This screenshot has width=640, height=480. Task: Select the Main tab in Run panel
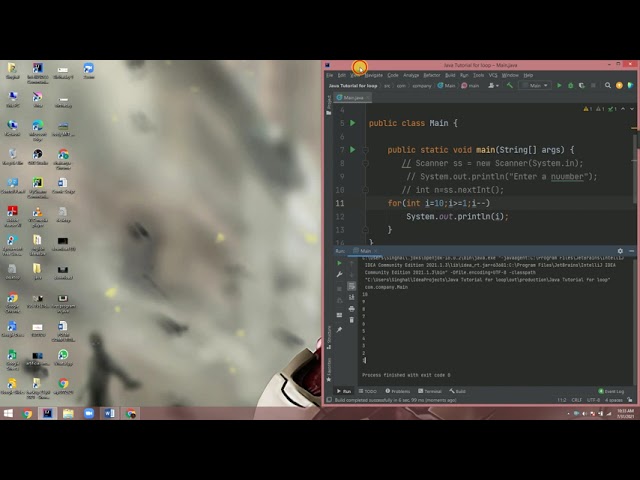click(363, 251)
